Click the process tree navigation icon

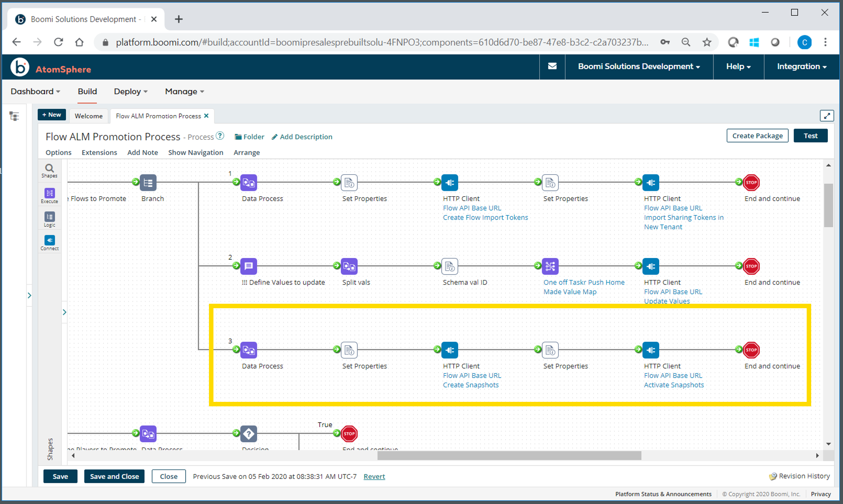pos(15,116)
